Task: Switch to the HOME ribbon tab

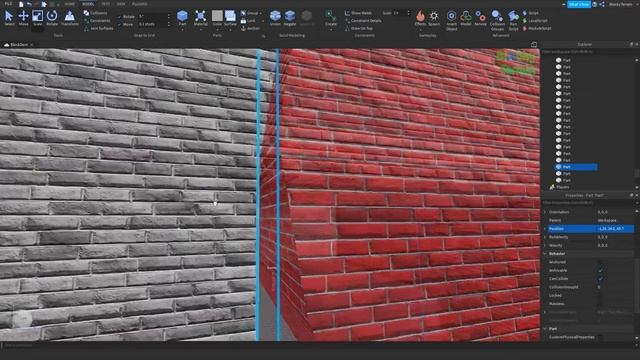Action: pyautogui.click(x=69, y=4)
